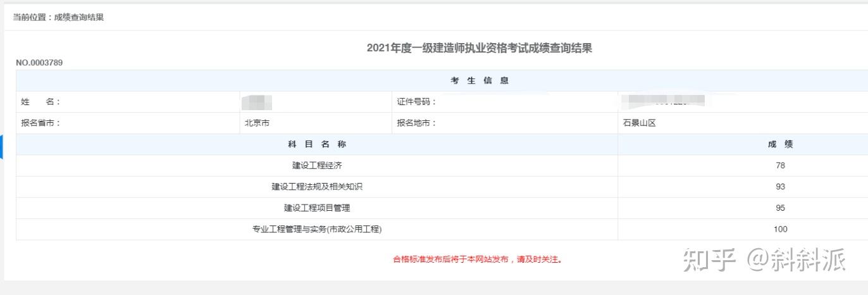Click the 报名省市 label cell
Screen dimensions: 868x295
point(128,123)
